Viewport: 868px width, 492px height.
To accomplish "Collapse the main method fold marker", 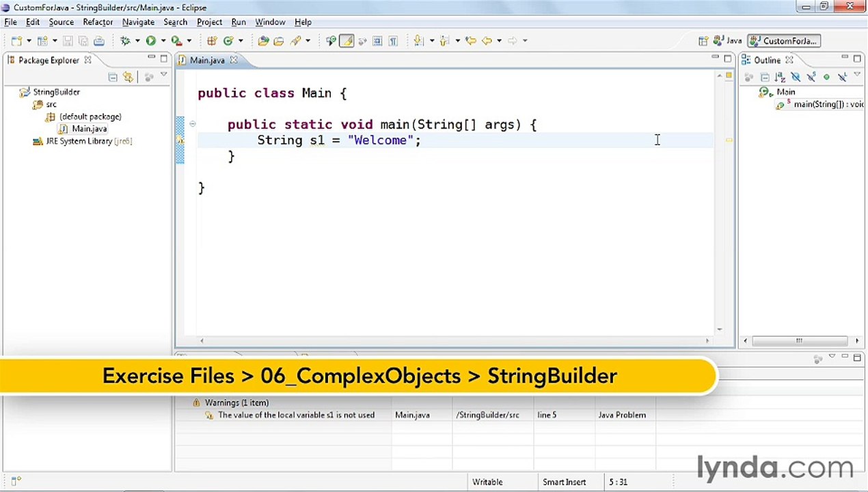I will click(192, 124).
